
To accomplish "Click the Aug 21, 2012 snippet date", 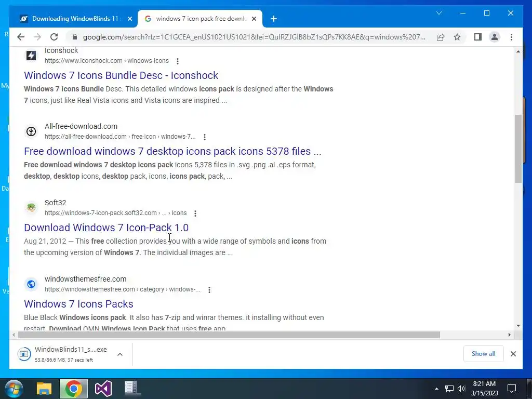I will [x=45, y=241].
